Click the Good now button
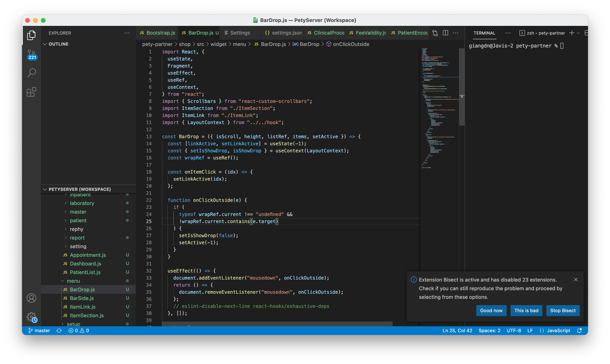Screen dimensions: 610x364 click(491, 310)
